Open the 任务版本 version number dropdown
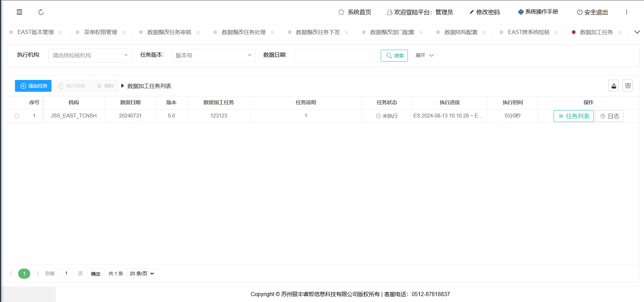 coord(213,56)
